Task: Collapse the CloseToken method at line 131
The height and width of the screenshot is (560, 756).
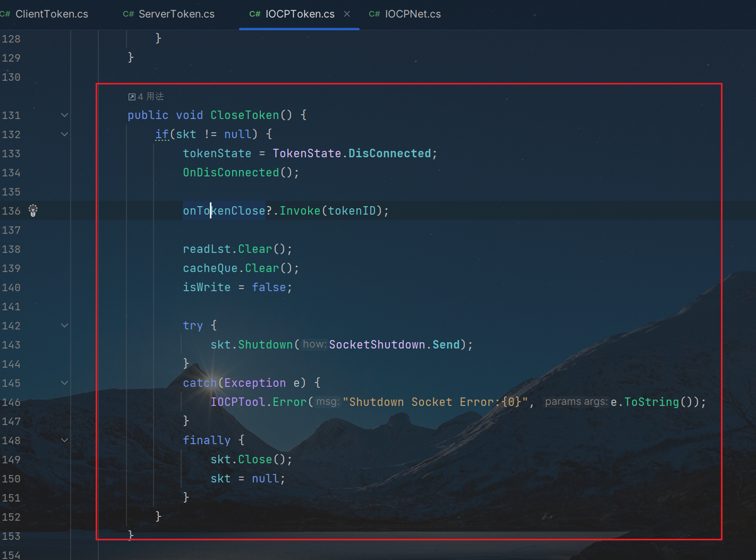Action: pyautogui.click(x=64, y=115)
